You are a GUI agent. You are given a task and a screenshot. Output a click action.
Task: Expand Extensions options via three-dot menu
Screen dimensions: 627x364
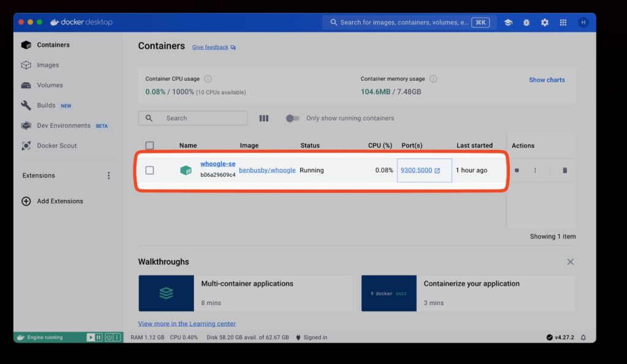point(108,175)
